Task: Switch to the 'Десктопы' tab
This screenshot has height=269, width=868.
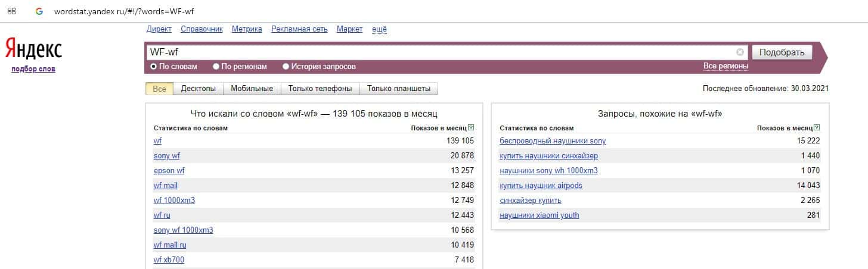Action: click(x=198, y=89)
